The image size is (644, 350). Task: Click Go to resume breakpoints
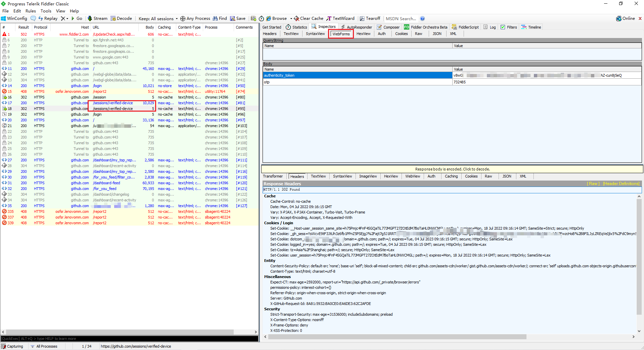click(x=77, y=18)
